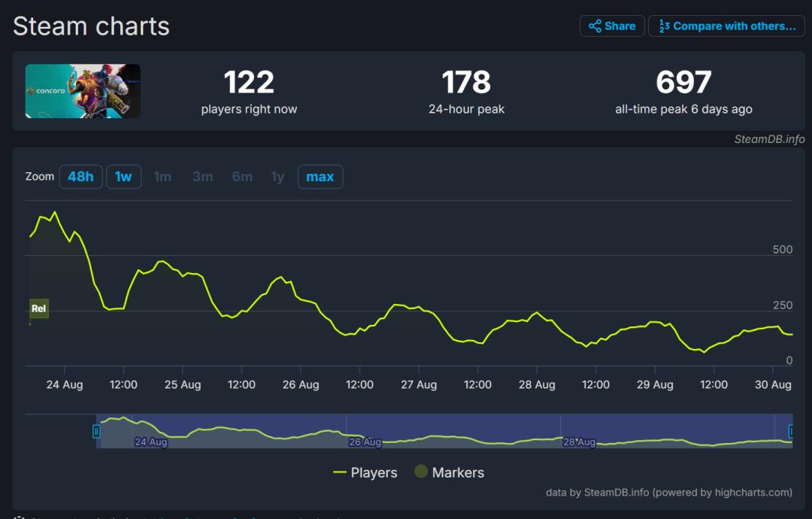The height and width of the screenshot is (519, 812).
Task: Select the 3m zoom range
Action: (202, 177)
